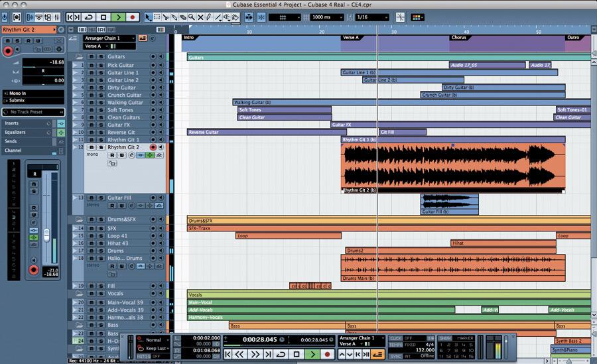Click the Record button in top toolbar

133,17
